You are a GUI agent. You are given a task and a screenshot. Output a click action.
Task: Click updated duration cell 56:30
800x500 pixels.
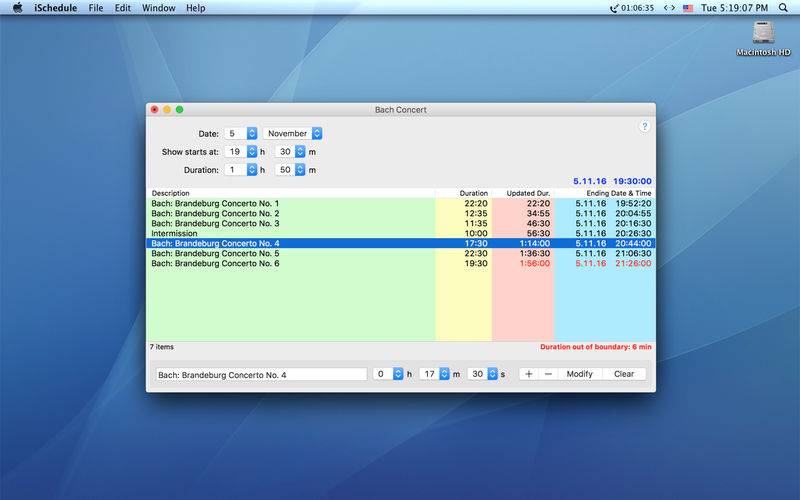click(x=538, y=233)
